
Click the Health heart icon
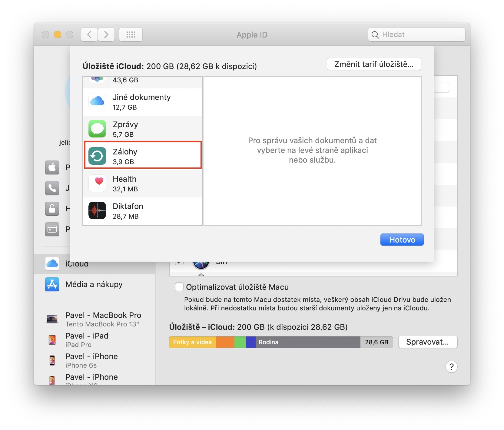[97, 183]
